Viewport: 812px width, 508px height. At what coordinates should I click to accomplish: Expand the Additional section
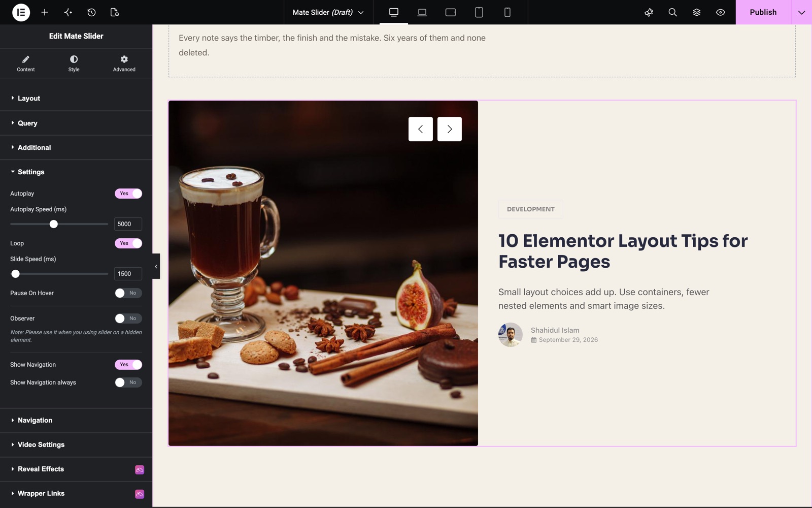click(x=76, y=148)
